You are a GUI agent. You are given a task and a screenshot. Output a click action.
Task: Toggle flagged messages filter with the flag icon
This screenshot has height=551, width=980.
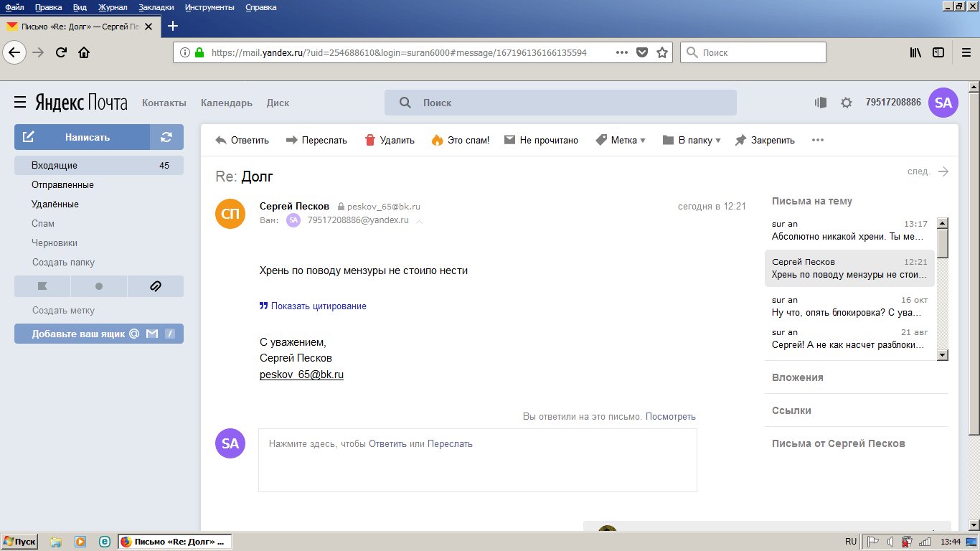(42, 286)
